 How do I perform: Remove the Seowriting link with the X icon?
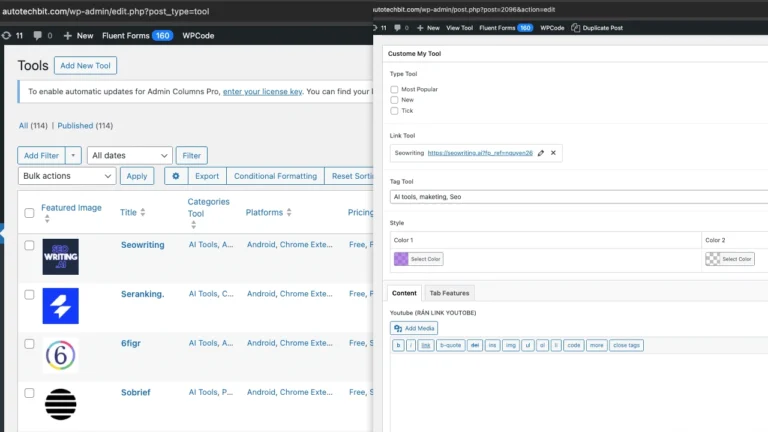(553, 153)
